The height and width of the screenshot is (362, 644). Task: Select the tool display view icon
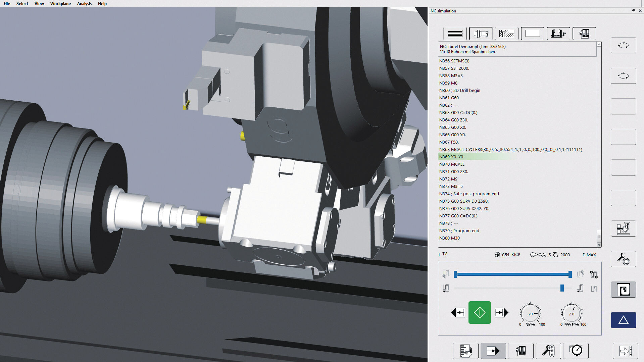[480, 34]
